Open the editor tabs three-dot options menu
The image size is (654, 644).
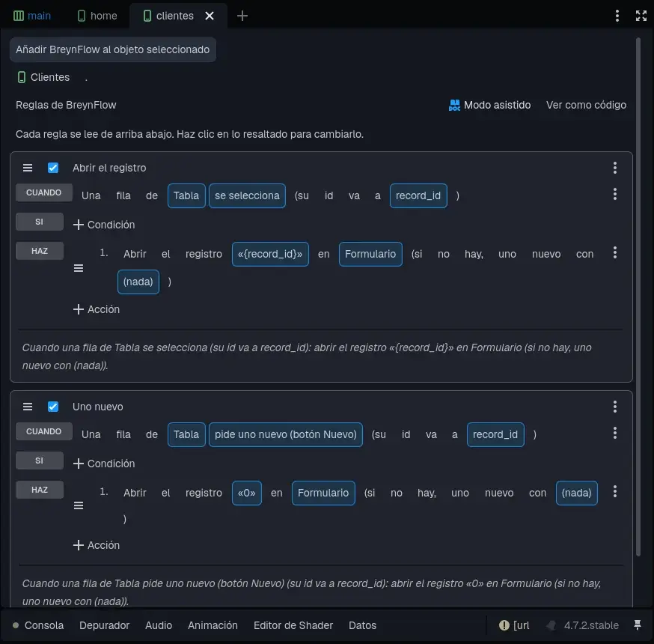[x=617, y=16]
